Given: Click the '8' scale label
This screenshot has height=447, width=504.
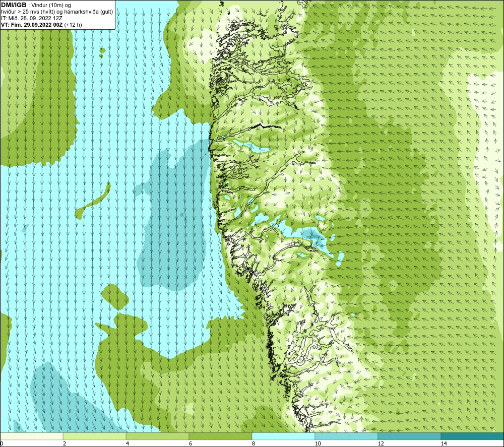Looking at the screenshot, I should coord(254,443).
